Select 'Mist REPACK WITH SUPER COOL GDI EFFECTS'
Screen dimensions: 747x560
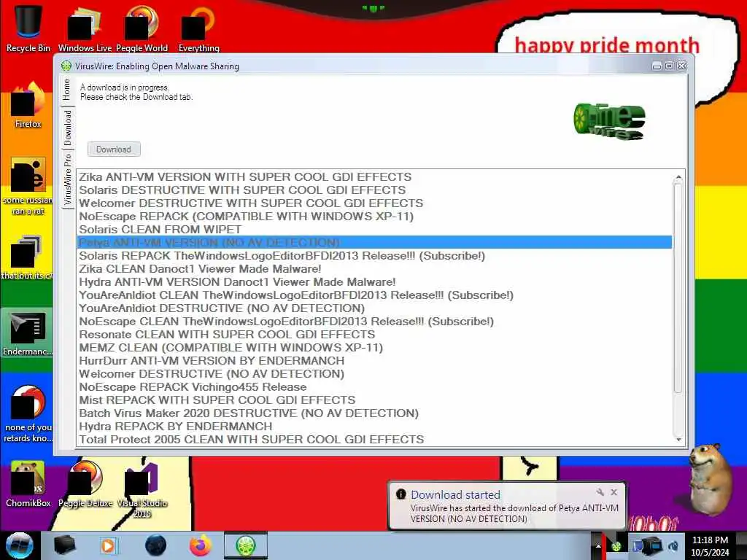coord(374,400)
